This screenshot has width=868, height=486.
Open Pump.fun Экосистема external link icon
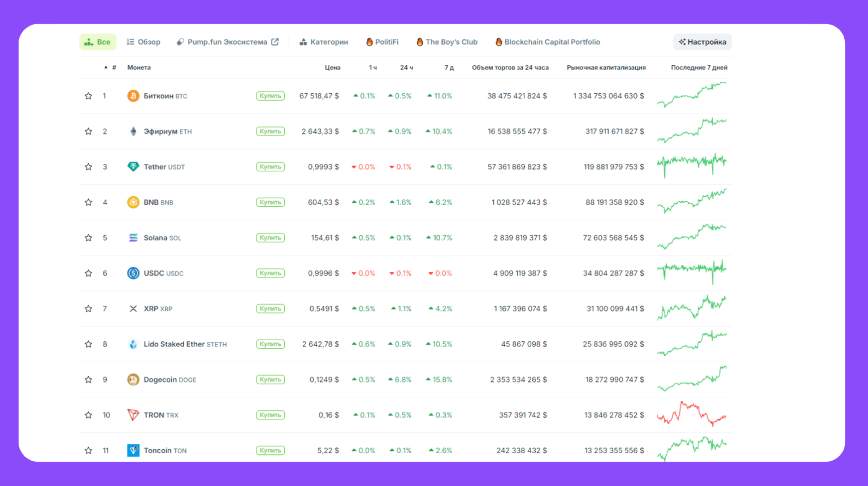coord(275,41)
